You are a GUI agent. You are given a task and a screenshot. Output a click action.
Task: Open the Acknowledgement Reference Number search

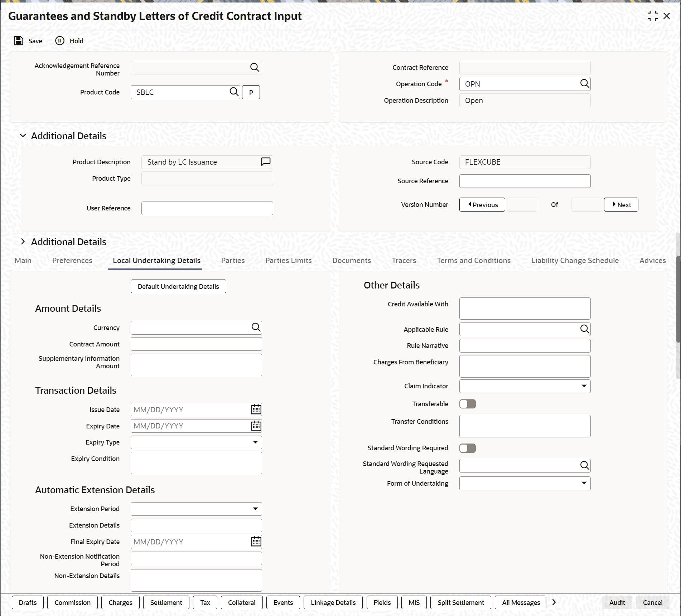[255, 67]
